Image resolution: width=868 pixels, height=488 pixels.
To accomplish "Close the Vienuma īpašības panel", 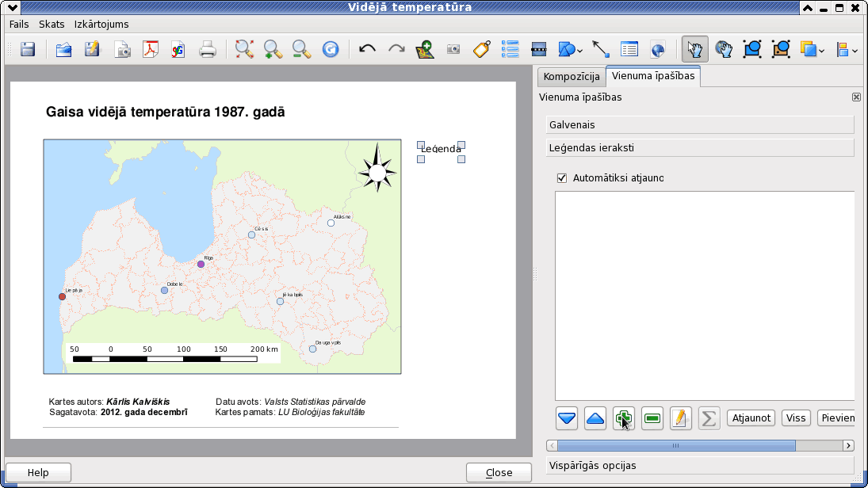I will coord(856,97).
